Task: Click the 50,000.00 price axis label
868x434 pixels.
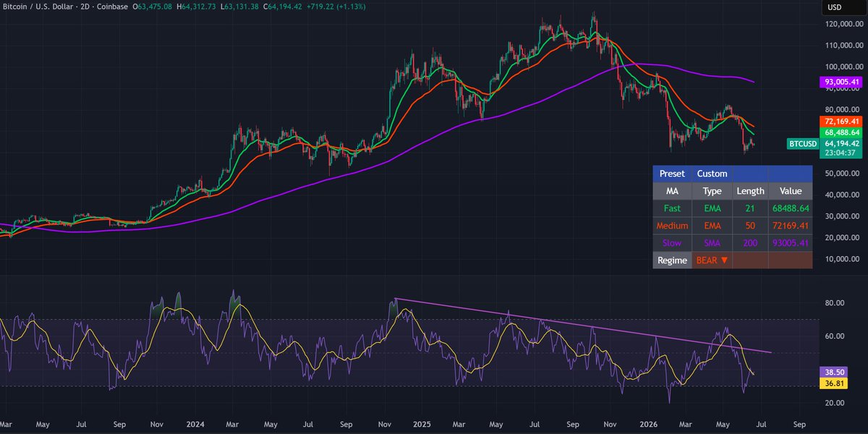Action: tap(841, 174)
